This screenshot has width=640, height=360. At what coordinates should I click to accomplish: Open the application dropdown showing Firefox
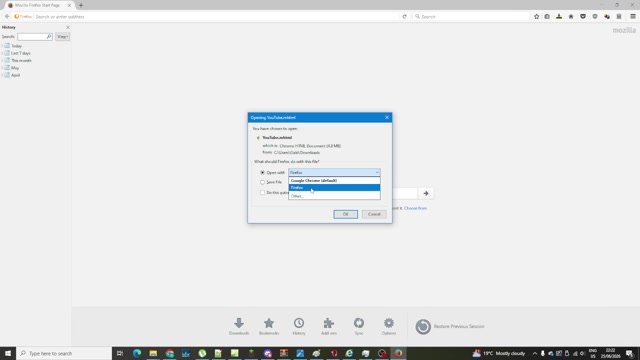[x=334, y=172]
